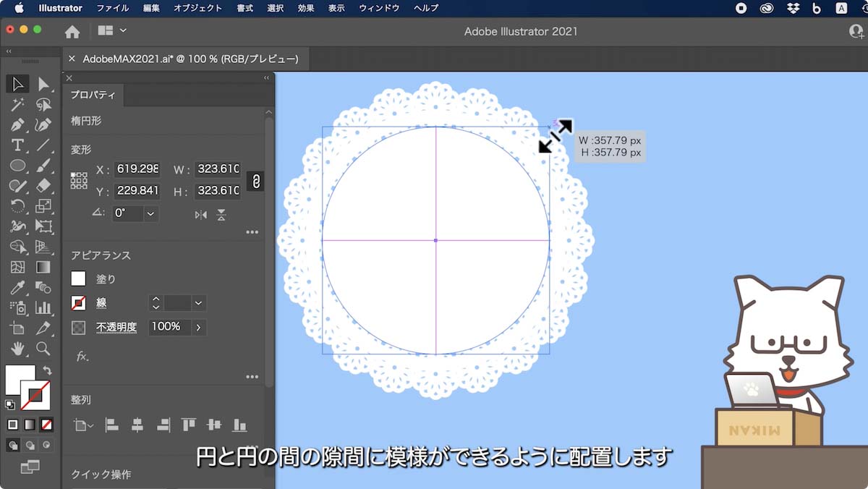Select the Shape Builder tool

(18, 247)
